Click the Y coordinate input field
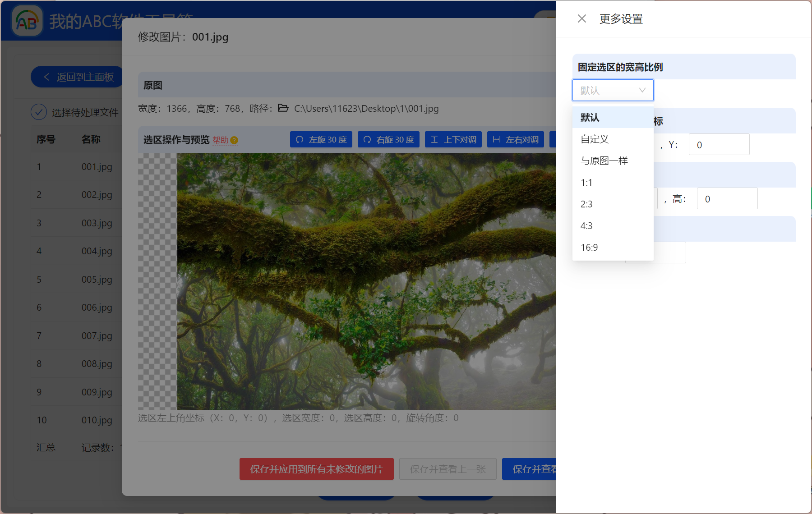This screenshot has height=514, width=812. pos(719,144)
